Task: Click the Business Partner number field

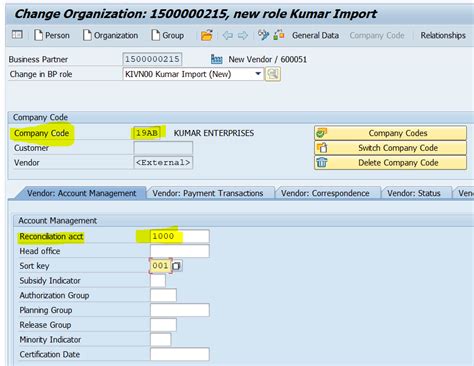Action: [x=152, y=59]
